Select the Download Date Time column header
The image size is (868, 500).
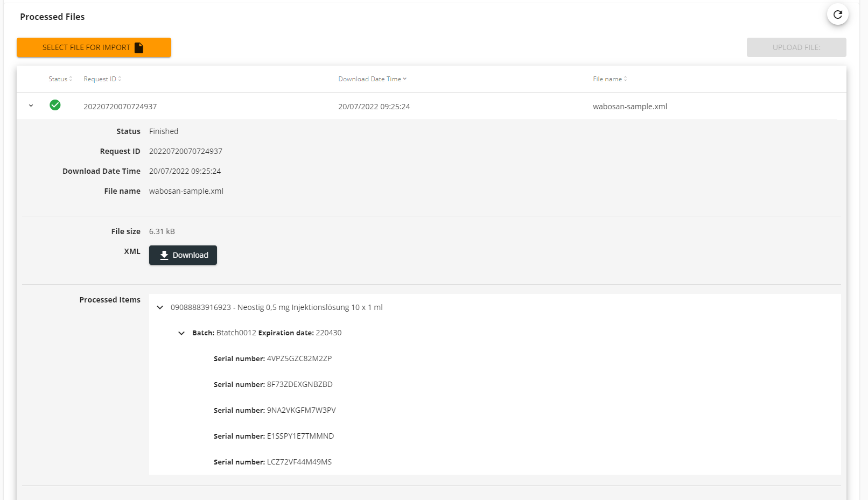[369, 79]
